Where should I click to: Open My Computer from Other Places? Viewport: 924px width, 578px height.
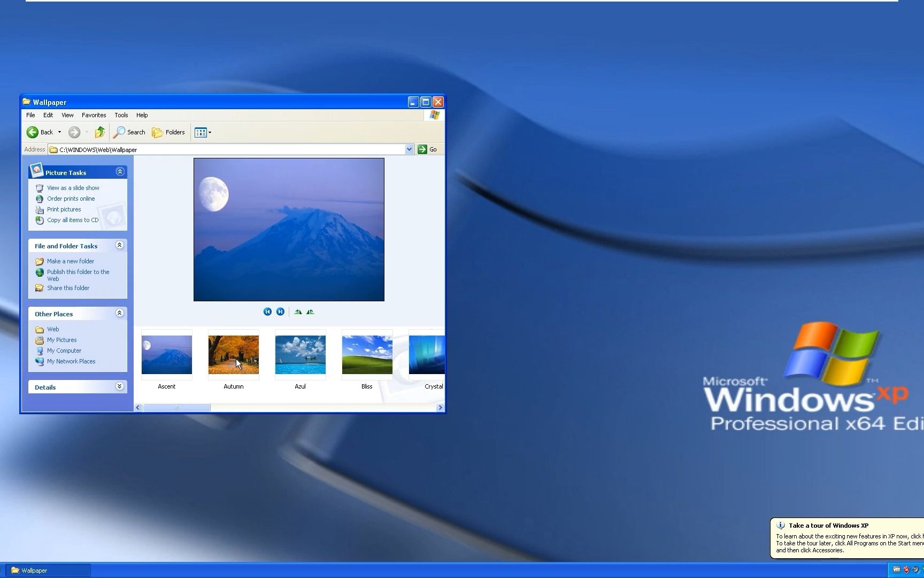(64, 351)
